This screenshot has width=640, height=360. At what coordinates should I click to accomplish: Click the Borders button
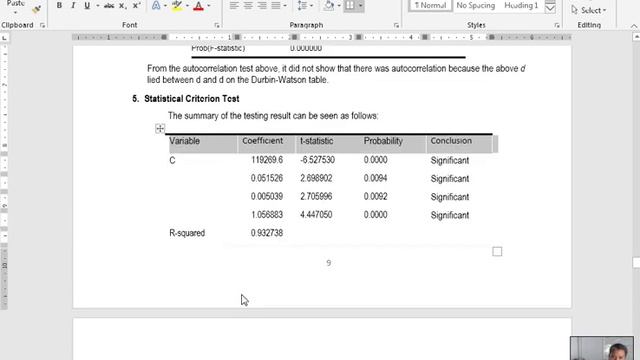click(x=350, y=6)
